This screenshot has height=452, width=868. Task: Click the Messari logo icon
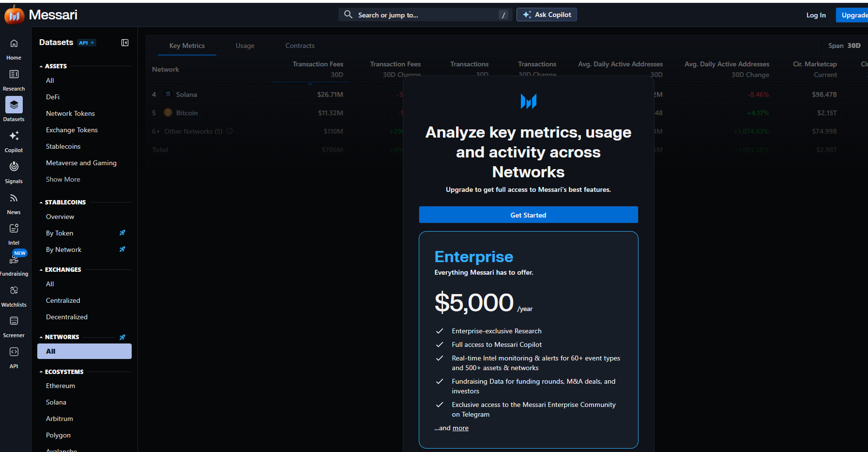[x=15, y=15]
